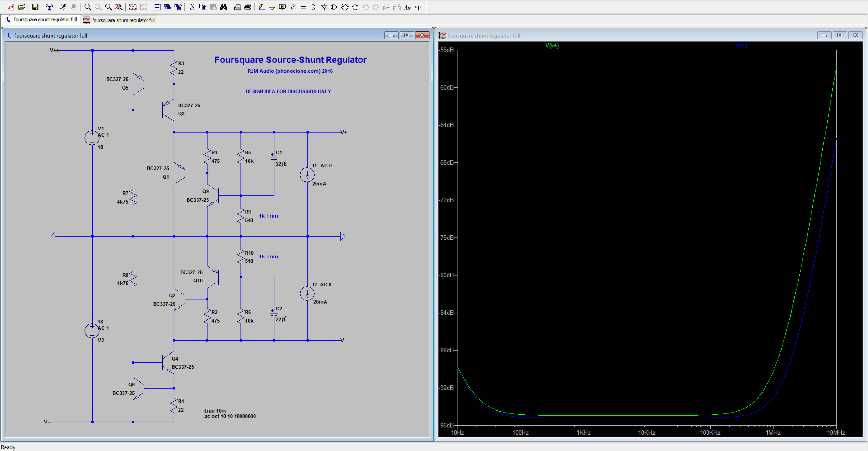Select voltage source V2 symbol
868x451 pixels.
(92, 331)
